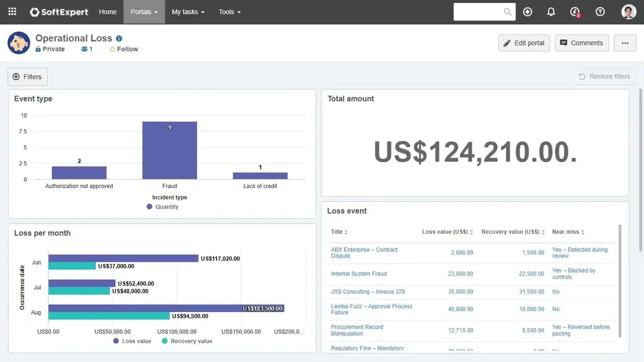Sort by Recovery value (US$) column
This screenshot has height=362, width=644.
coord(513,232)
